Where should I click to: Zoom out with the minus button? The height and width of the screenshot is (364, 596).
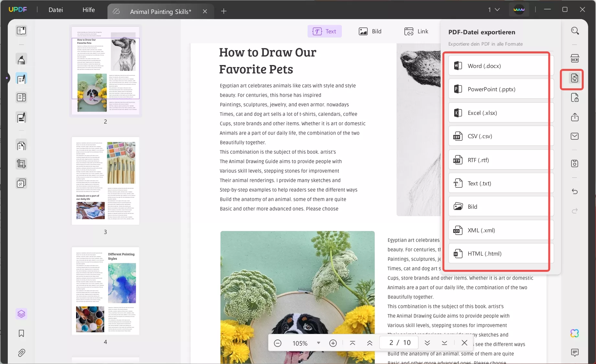point(277,343)
